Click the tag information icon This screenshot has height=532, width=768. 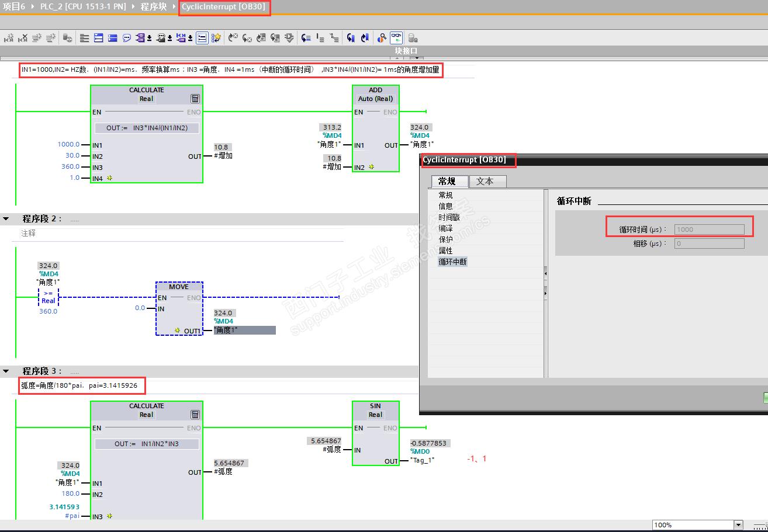pyautogui.click(x=161, y=38)
